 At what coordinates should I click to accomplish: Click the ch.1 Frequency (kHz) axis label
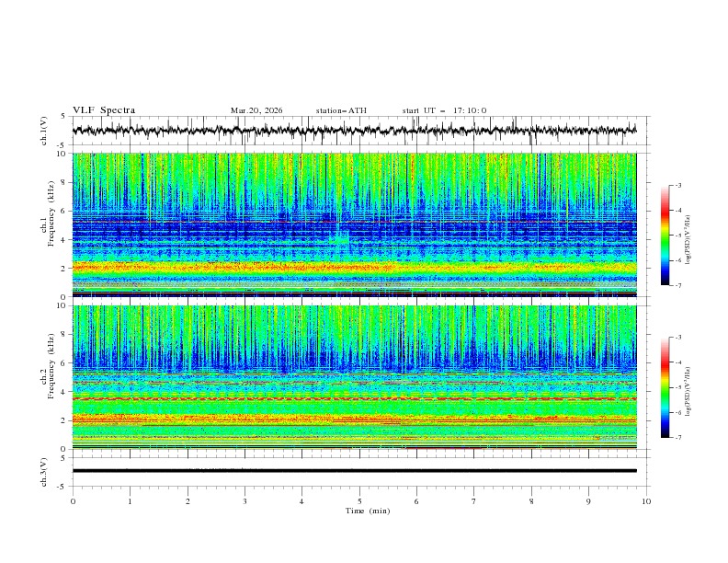click(46, 225)
